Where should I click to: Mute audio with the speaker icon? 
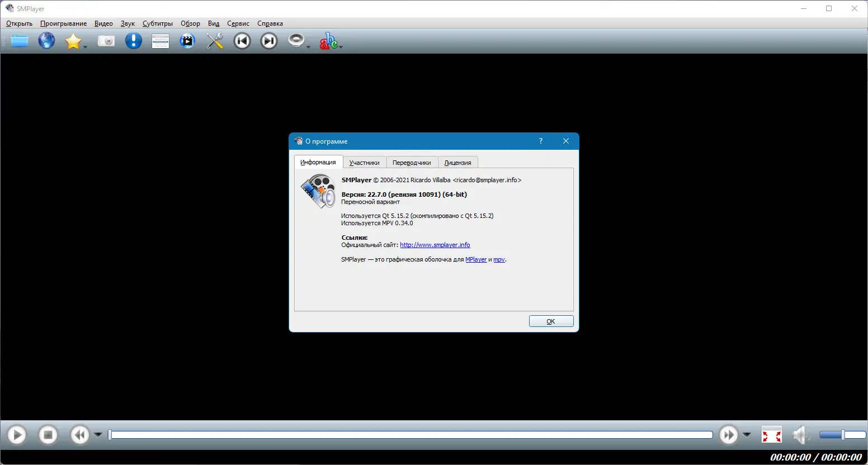tap(800, 434)
